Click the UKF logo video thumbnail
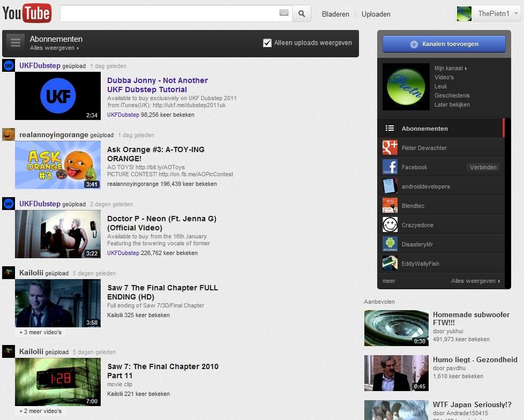 click(x=58, y=96)
